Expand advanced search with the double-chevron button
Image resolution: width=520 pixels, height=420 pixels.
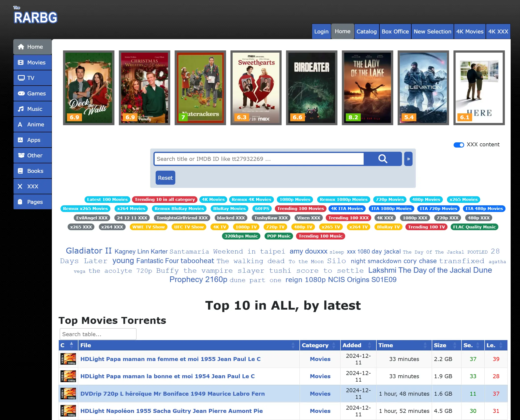[x=408, y=159]
